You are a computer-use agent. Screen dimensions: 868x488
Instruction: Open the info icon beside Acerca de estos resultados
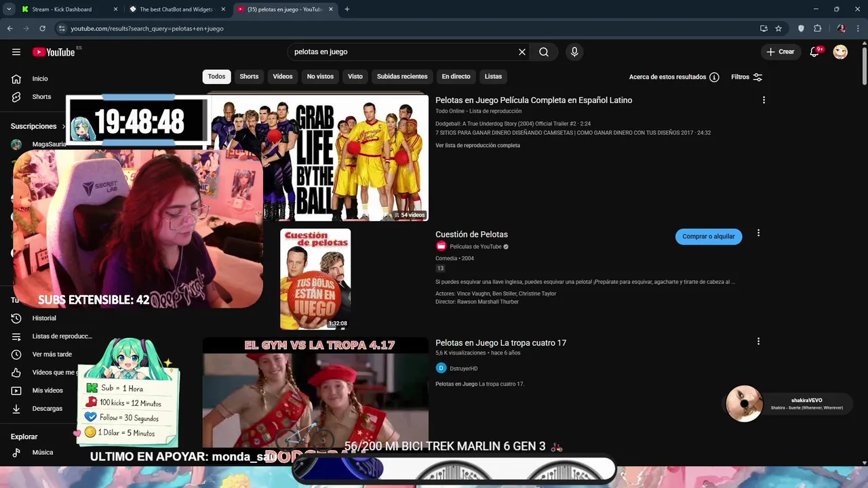(x=714, y=77)
